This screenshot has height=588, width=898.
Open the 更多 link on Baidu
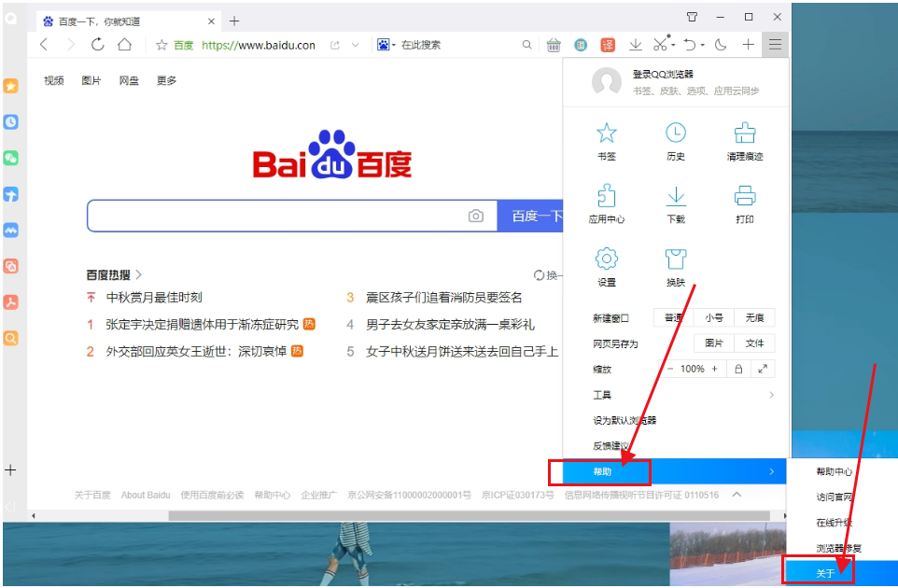click(x=166, y=80)
